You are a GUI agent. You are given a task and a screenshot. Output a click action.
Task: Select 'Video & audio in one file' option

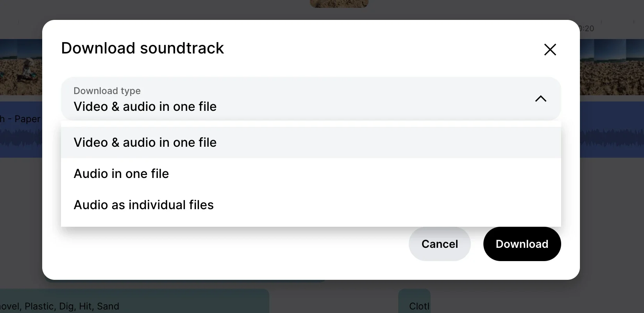point(311,142)
